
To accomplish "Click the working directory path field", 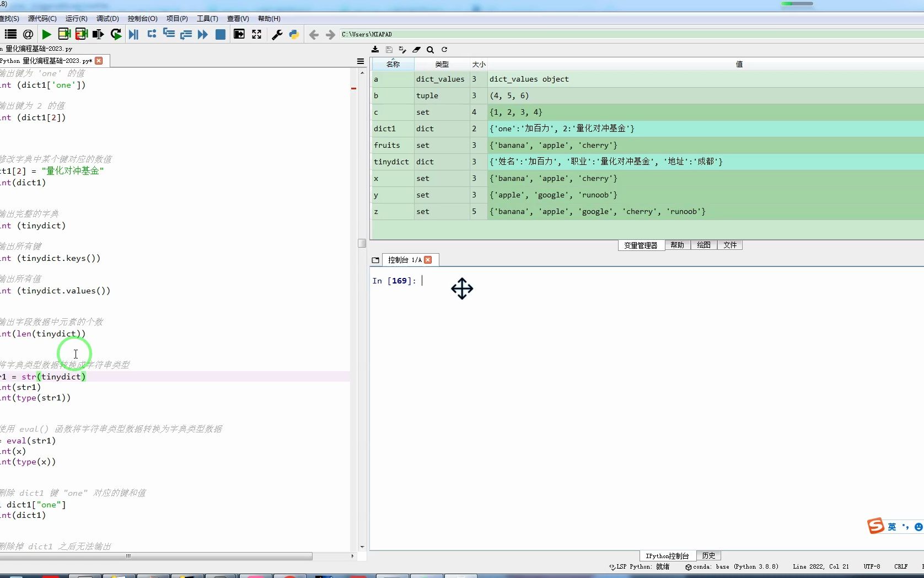I will [x=631, y=34].
